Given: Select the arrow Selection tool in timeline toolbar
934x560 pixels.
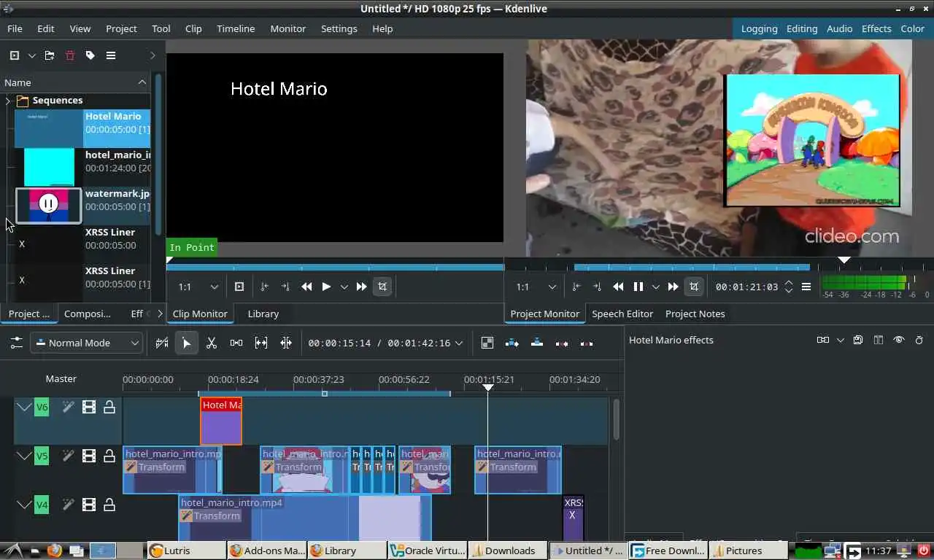Looking at the screenshot, I should [187, 343].
